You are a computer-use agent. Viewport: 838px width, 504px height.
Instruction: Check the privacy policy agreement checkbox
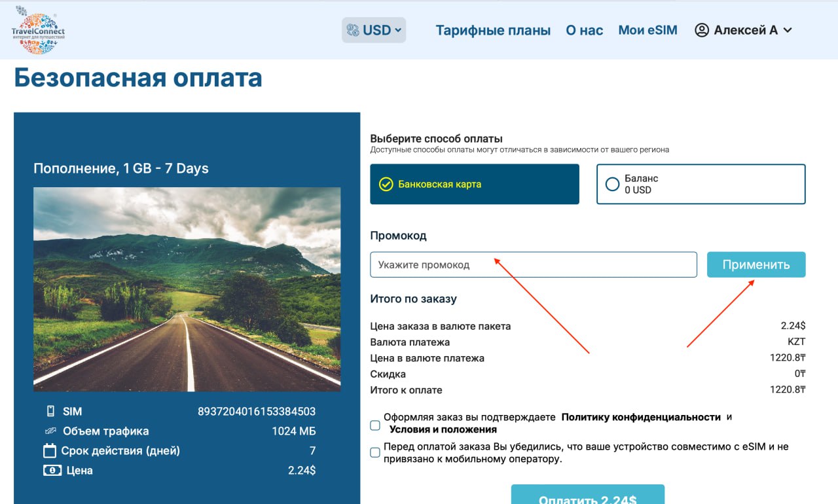click(375, 425)
